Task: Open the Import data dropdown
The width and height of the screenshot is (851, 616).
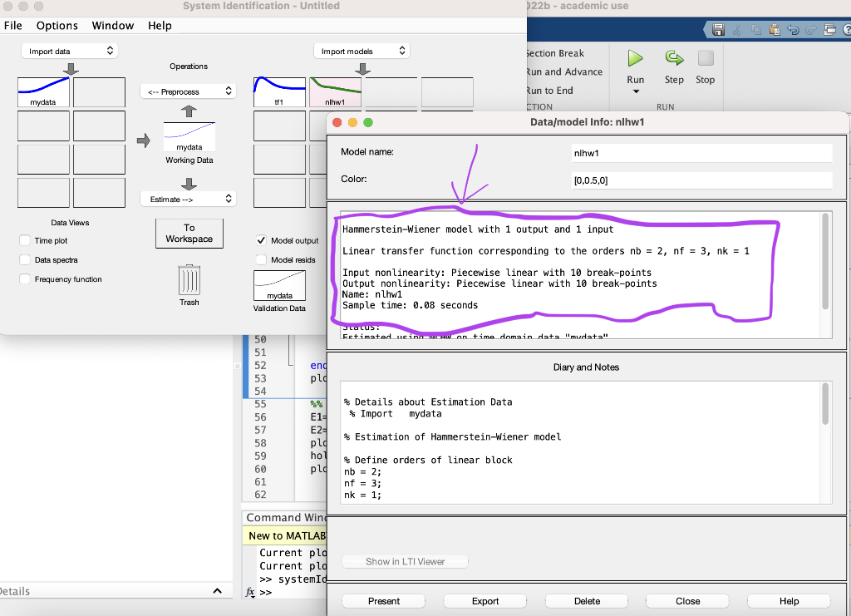Action: (70, 50)
